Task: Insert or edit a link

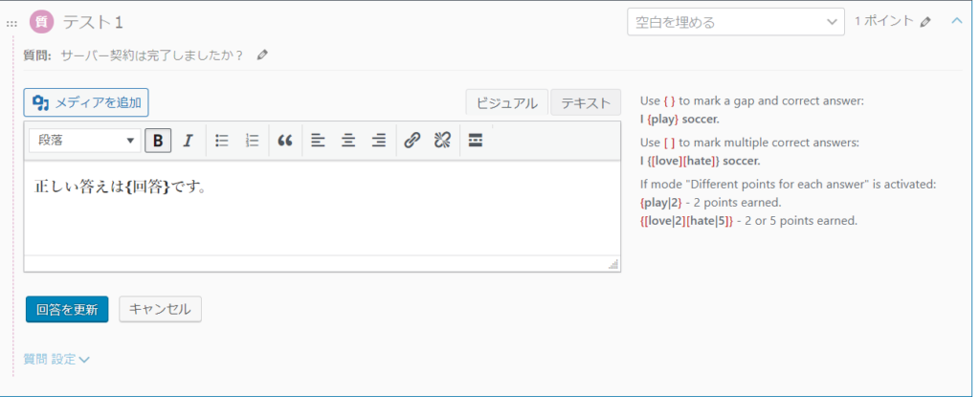Action: (412, 141)
